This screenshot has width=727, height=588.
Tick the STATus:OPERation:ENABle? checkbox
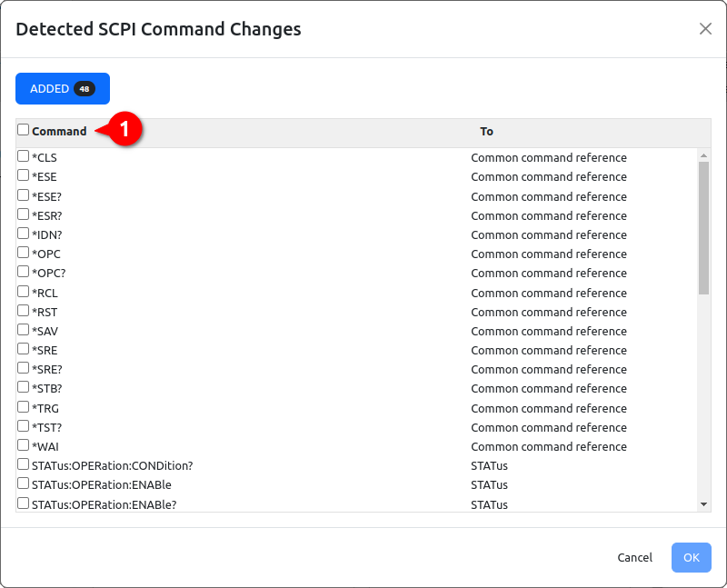click(24, 503)
